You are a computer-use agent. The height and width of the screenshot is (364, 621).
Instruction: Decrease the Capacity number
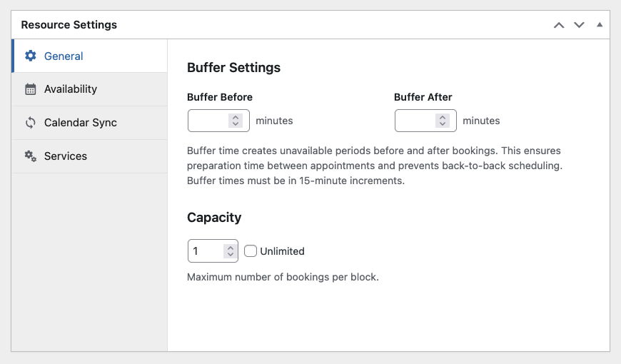point(230,254)
